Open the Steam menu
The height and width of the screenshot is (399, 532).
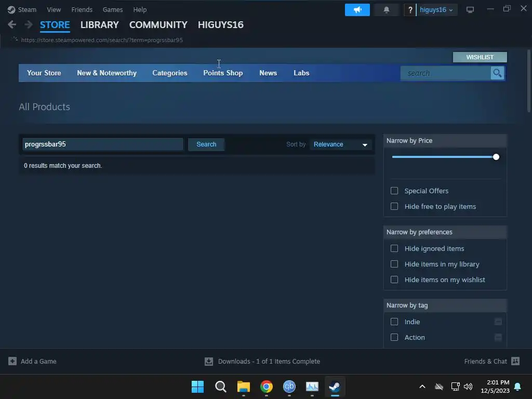click(x=27, y=10)
